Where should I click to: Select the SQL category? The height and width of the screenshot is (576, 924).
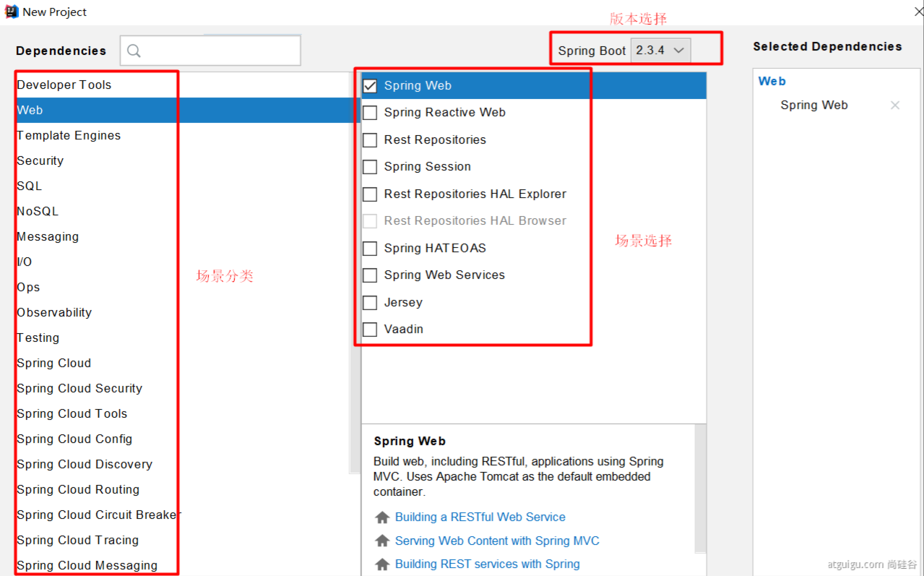[x=182, y=186]
